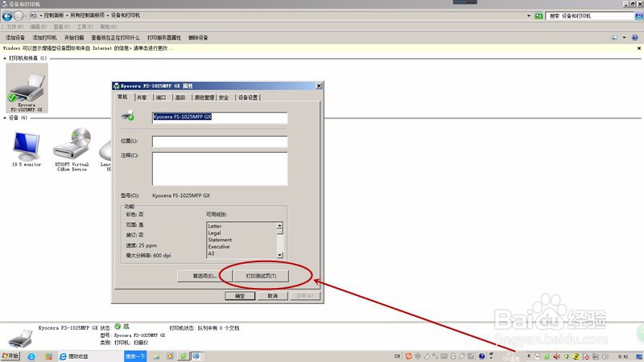644x362 pixels.
Task: Open the view options dropdown arrow
Action: [x=625, y=37]
